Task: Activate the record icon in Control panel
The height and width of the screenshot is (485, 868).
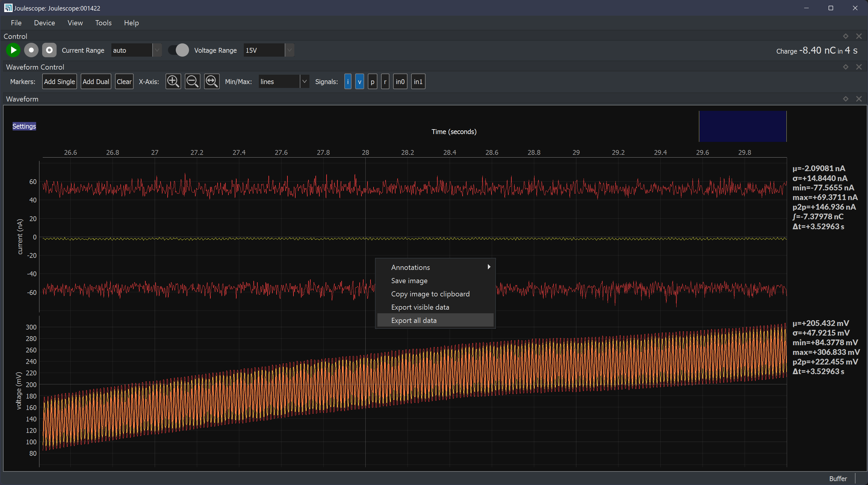Action: (31, 50)
